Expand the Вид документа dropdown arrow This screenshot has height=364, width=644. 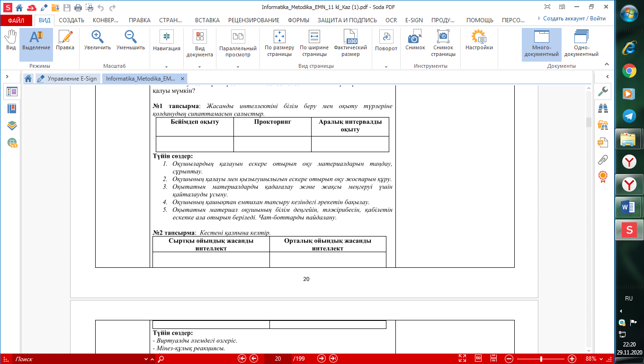point(199,66)
